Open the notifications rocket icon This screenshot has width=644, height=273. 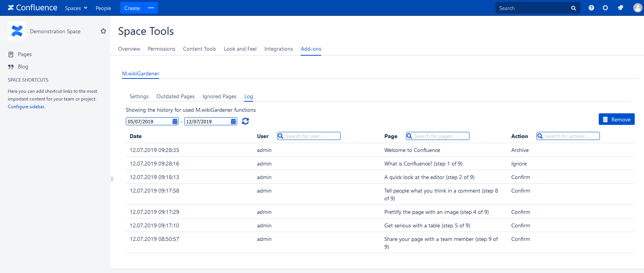pos(620,8)
